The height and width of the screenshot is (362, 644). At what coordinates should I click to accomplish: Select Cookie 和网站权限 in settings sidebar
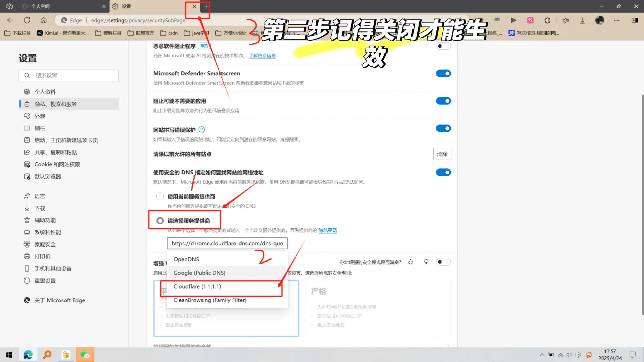coord(56,164)
